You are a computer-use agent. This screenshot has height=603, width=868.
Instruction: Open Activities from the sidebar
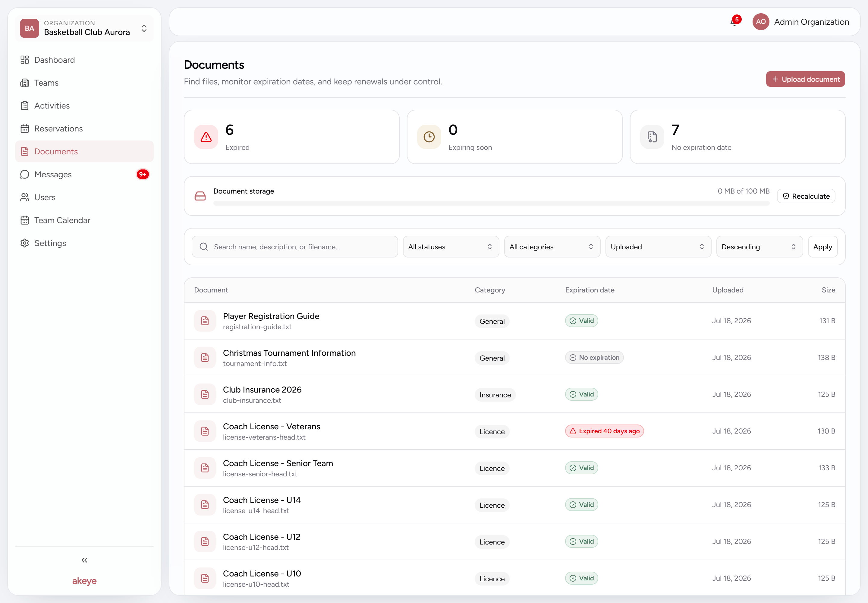(x=84, y=106)
